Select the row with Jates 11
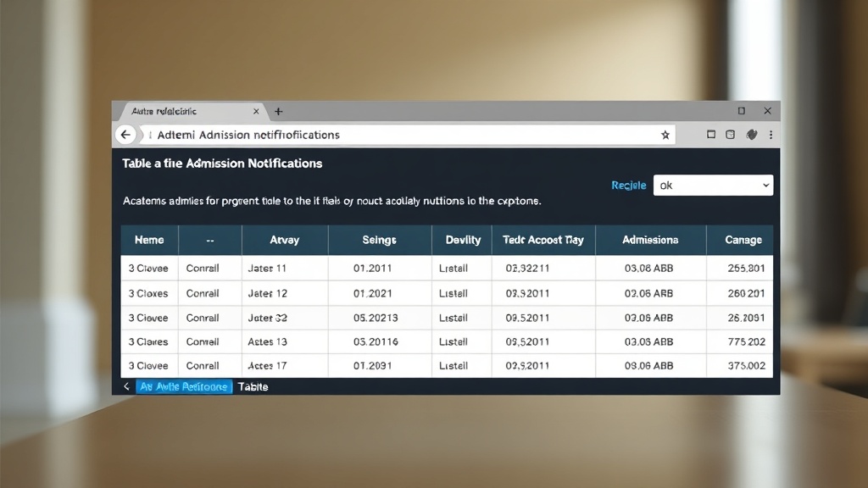The height and width of the screenshot is (488, 868). coord(267,268)
